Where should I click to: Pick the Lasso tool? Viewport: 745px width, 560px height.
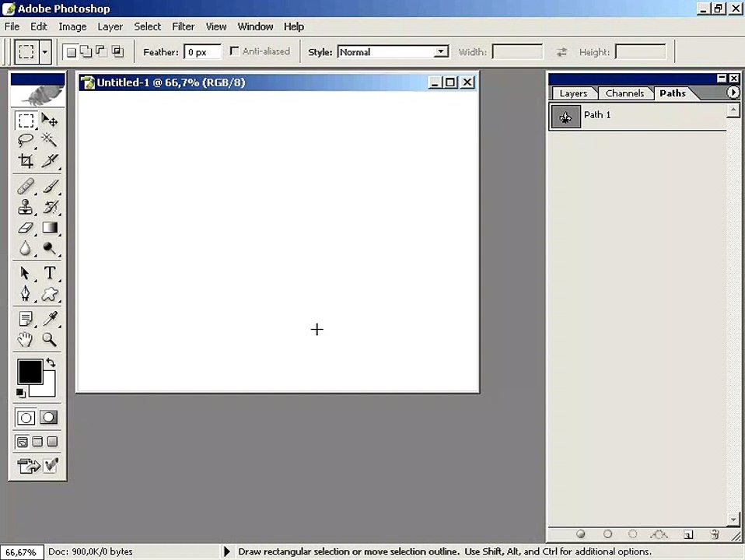point(26,140)
